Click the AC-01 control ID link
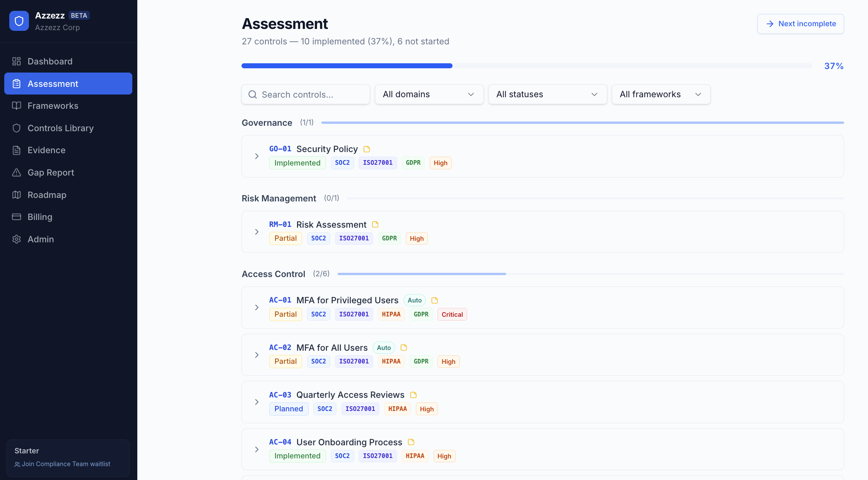The height and width of the screenshot is (480, 868). click(x=280, y=300)
